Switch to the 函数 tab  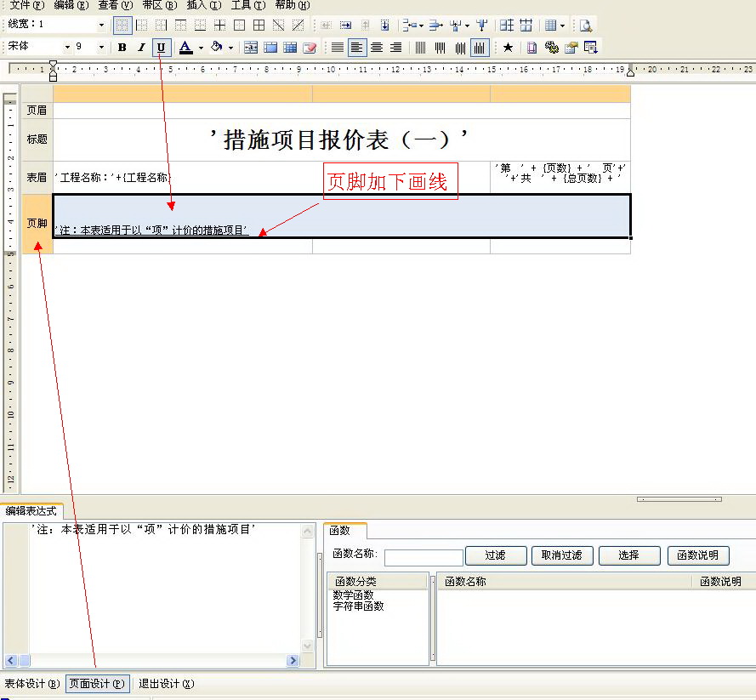tap(344, 530)
